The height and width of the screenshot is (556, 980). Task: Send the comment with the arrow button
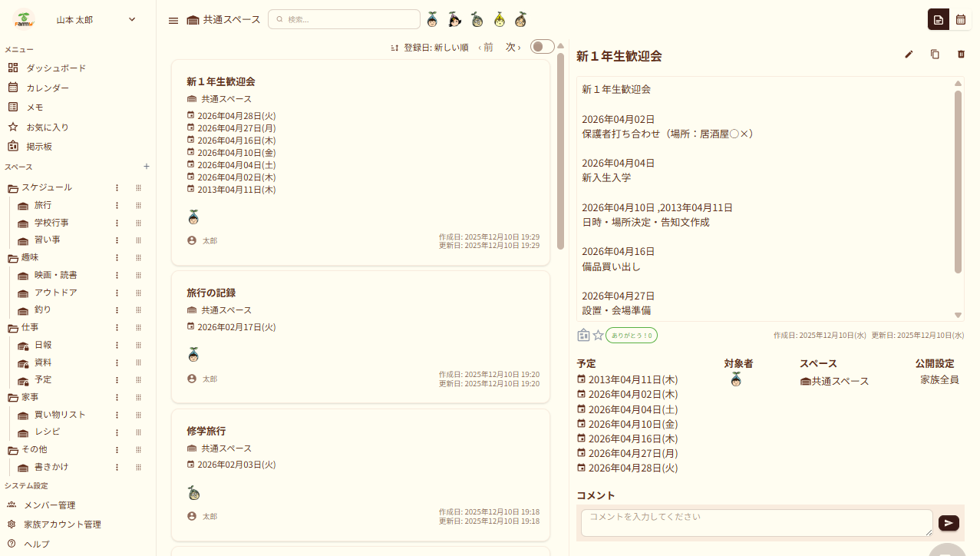click(x=949, y=523)
